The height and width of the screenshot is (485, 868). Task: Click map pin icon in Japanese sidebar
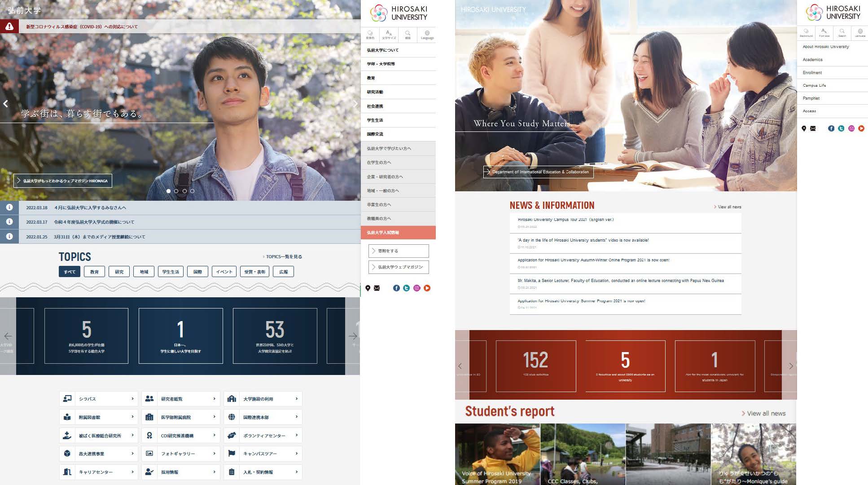click(x=368, y=288)
